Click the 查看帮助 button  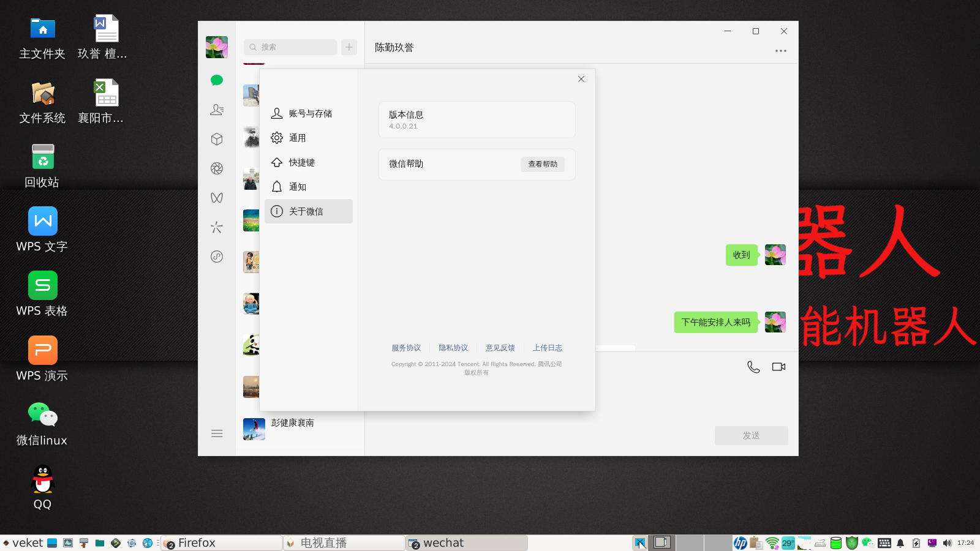point(543,164)
